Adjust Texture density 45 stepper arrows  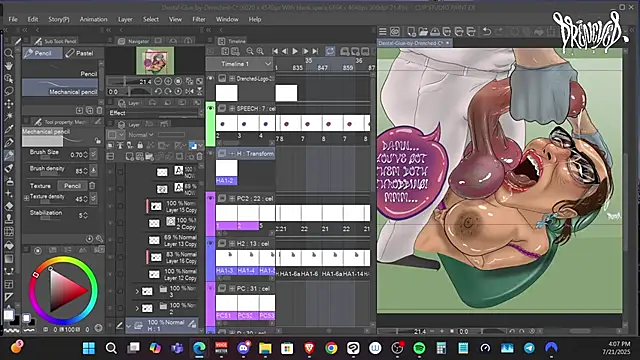coord(85,199)
